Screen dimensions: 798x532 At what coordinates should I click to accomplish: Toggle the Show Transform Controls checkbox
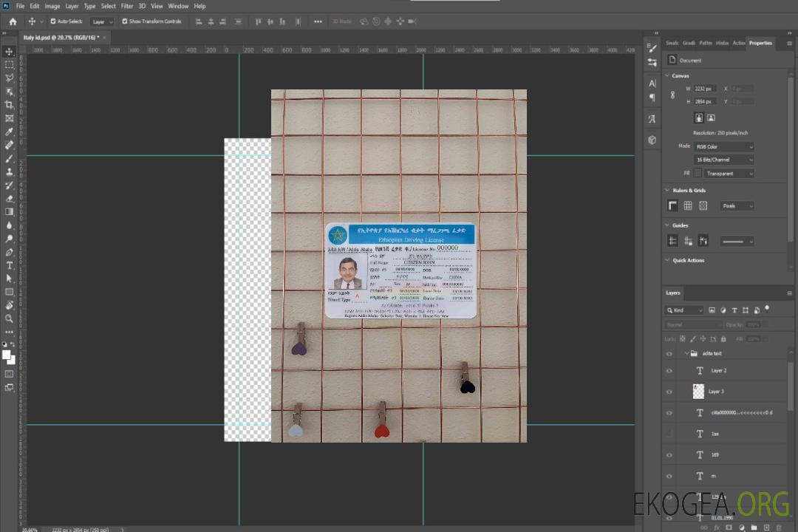(x=125, y=21)
